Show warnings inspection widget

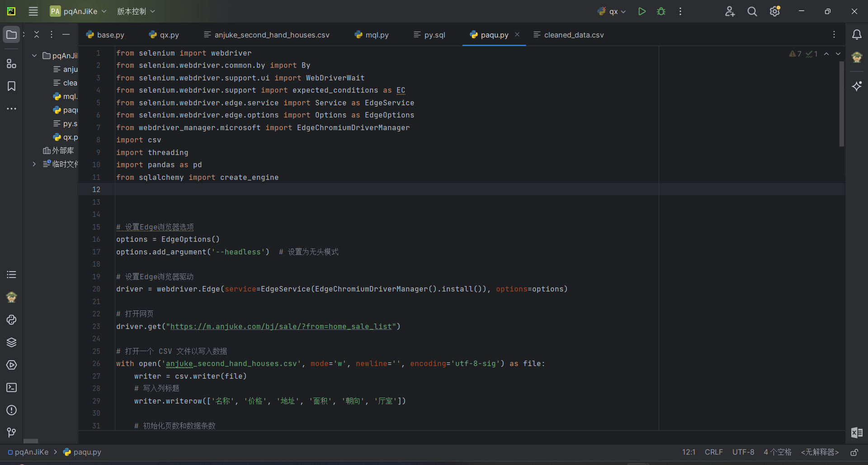point(804,54)
